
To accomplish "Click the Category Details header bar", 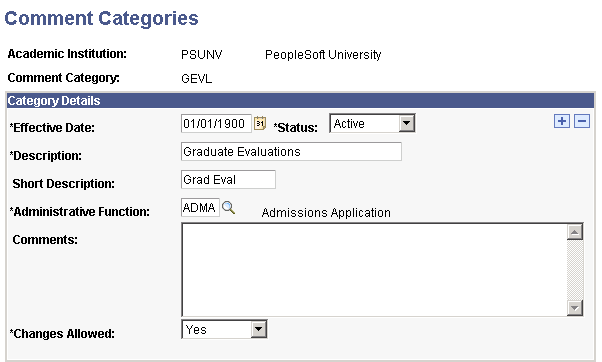I will (x=300, y=101).
